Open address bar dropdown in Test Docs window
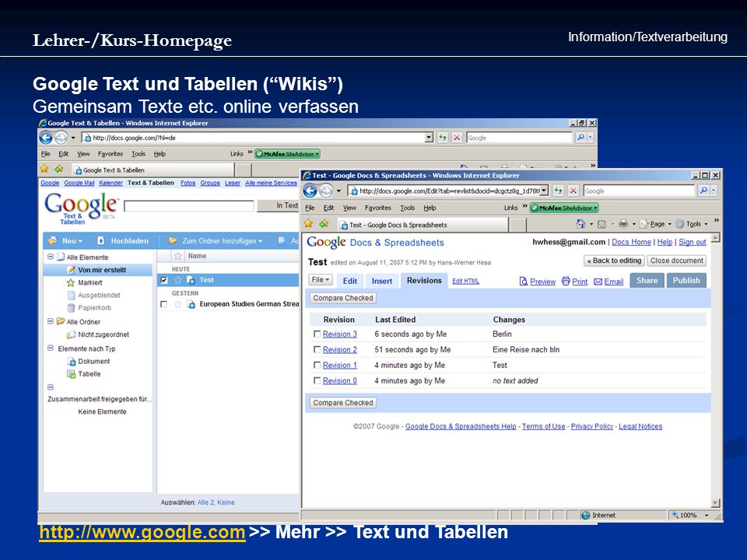Viewport: 747px width, 560px height. coord(544,191)
